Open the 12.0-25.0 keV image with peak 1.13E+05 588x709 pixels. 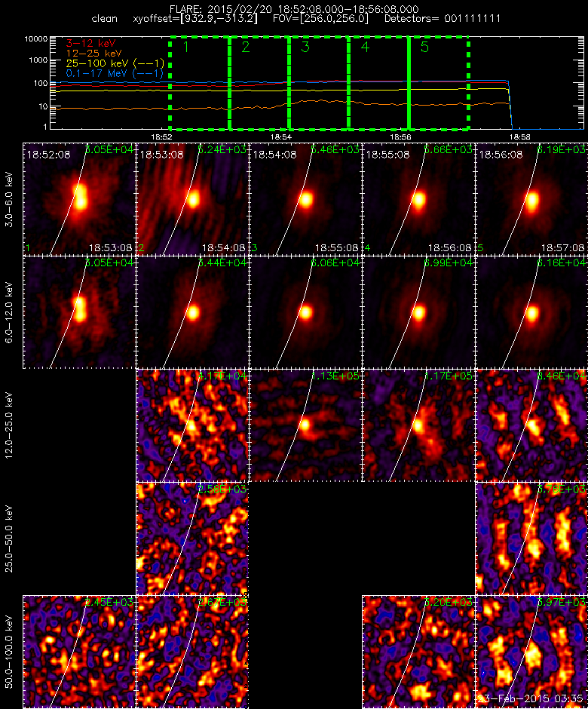(305, 425)
